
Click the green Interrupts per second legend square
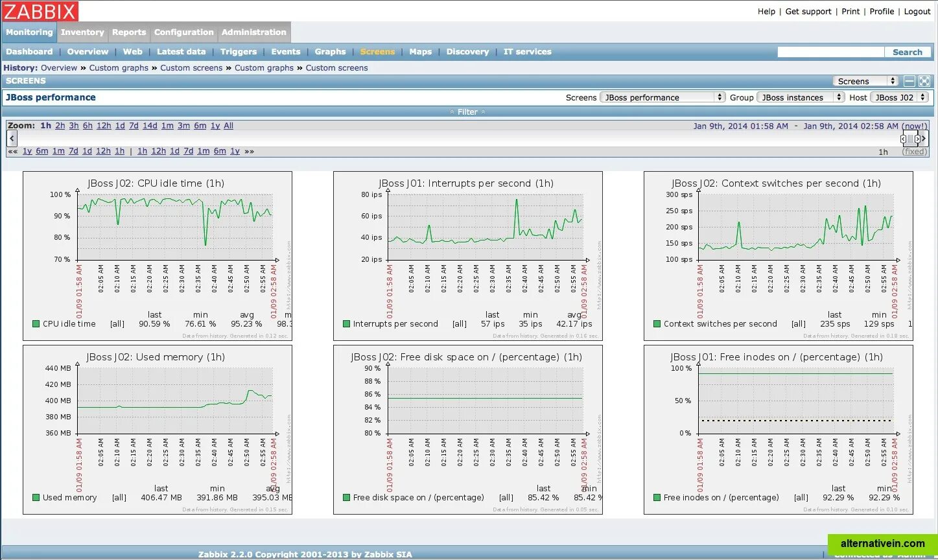tap(346, 324)
